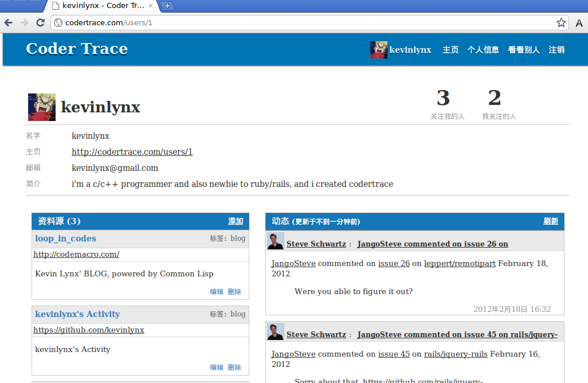Click the large kevinlynx profile picture
Viewport: 588px width, 383px height.
point(42,107)
